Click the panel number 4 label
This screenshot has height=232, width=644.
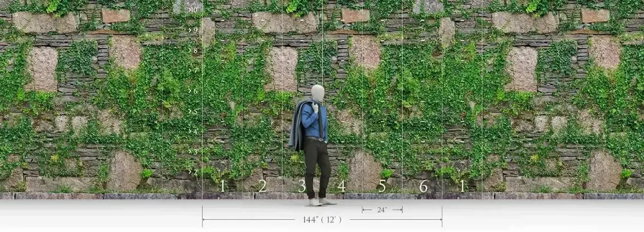click(x=341, y=186)
